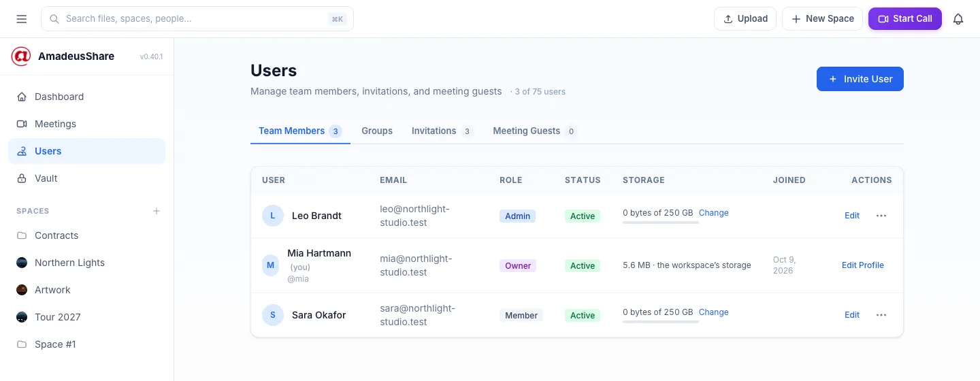
Task: Click Leo Brandt's storage usage bar
Action: (661, 222)
